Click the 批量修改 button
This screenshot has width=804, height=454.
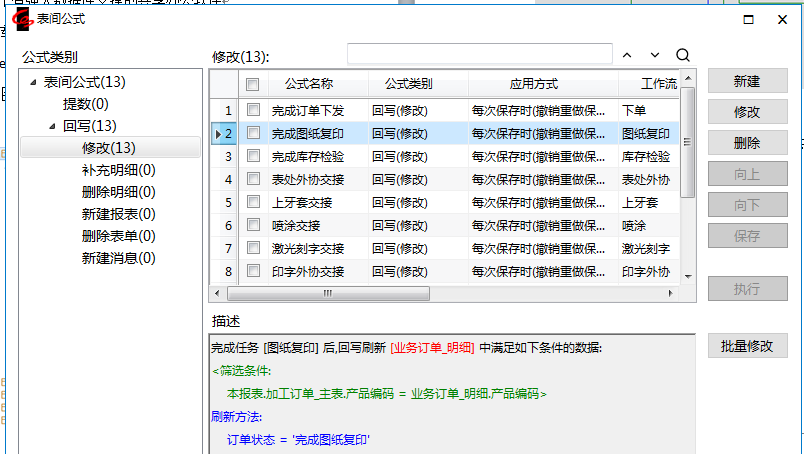747,346
